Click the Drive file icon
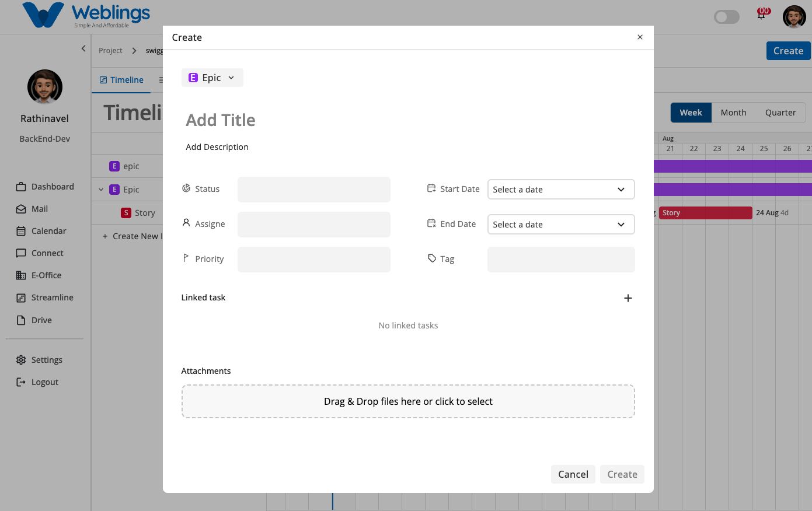Screen dimensions: 812x511 (x=21, y=320)
